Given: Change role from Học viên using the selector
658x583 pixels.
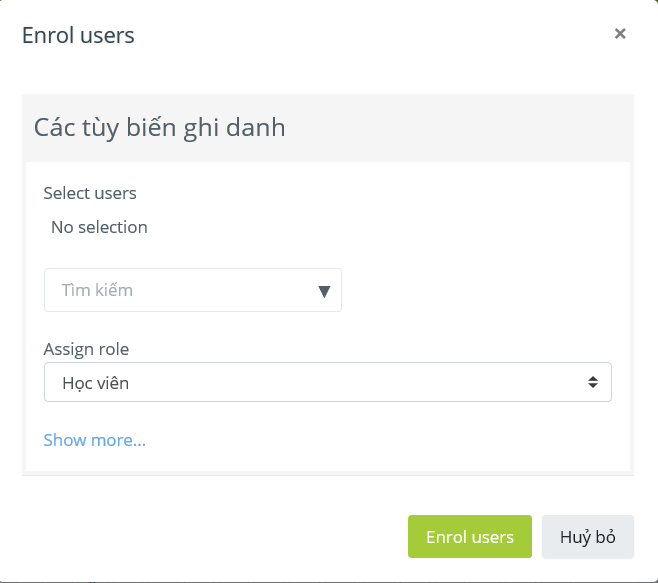Looking at the screenshot, I should point(328,382).
